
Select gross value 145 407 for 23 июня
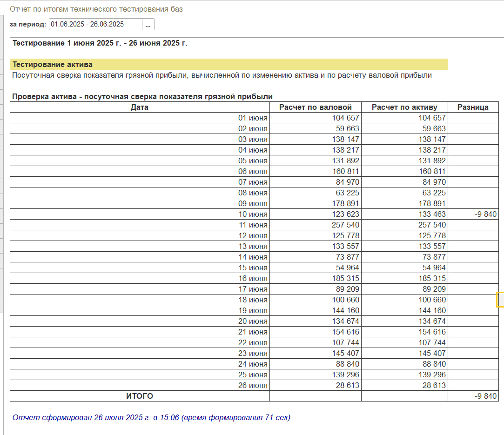[x=316, y=354]
